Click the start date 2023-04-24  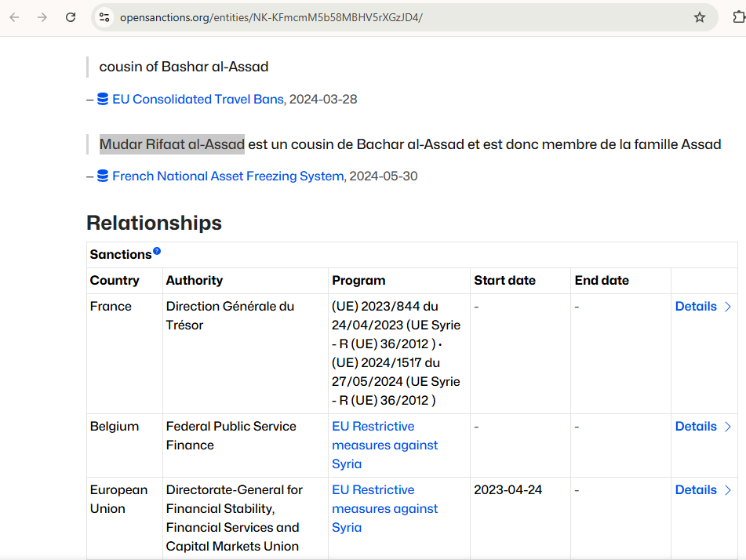pos(508,489)
